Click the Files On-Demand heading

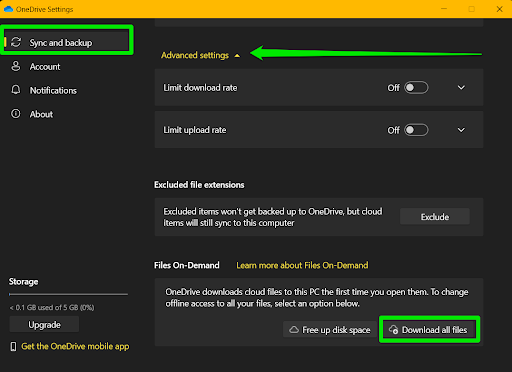coord(187,265)
